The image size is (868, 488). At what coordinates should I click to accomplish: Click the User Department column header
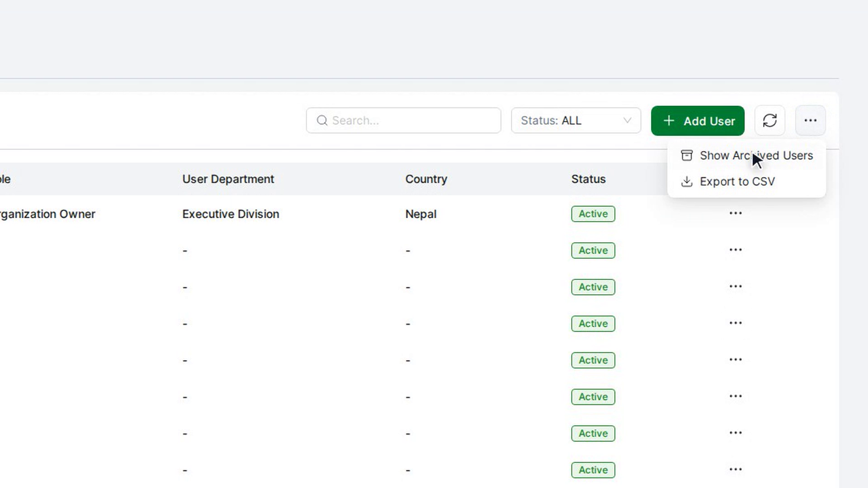click(x=228, y=179)
